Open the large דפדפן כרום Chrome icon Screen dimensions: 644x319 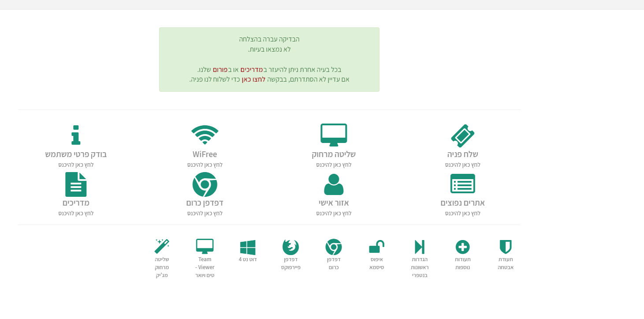(205, 184)
